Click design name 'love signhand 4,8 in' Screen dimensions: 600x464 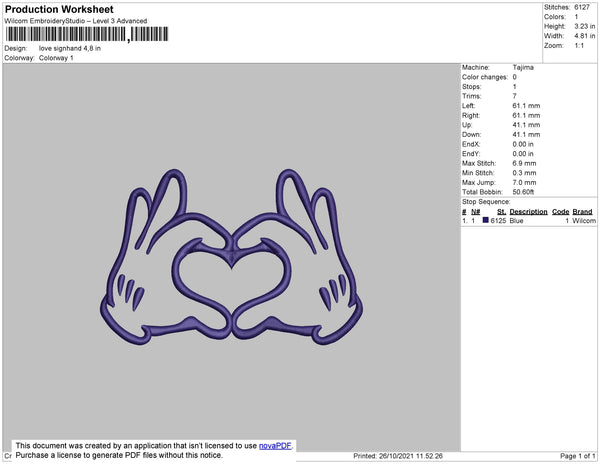(70, 48)
